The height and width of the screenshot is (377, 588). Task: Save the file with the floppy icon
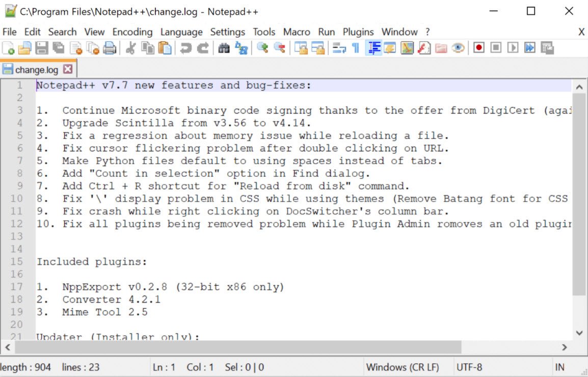tap(42, 48)
